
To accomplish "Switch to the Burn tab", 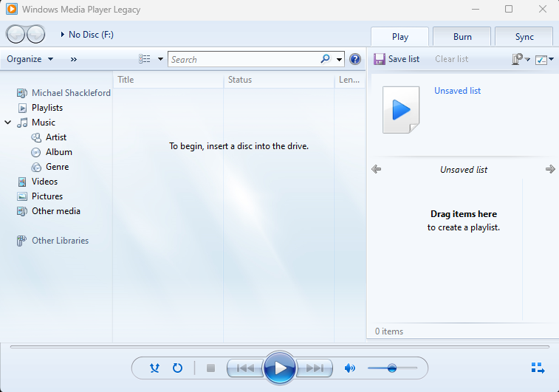I will click(462, 37).
